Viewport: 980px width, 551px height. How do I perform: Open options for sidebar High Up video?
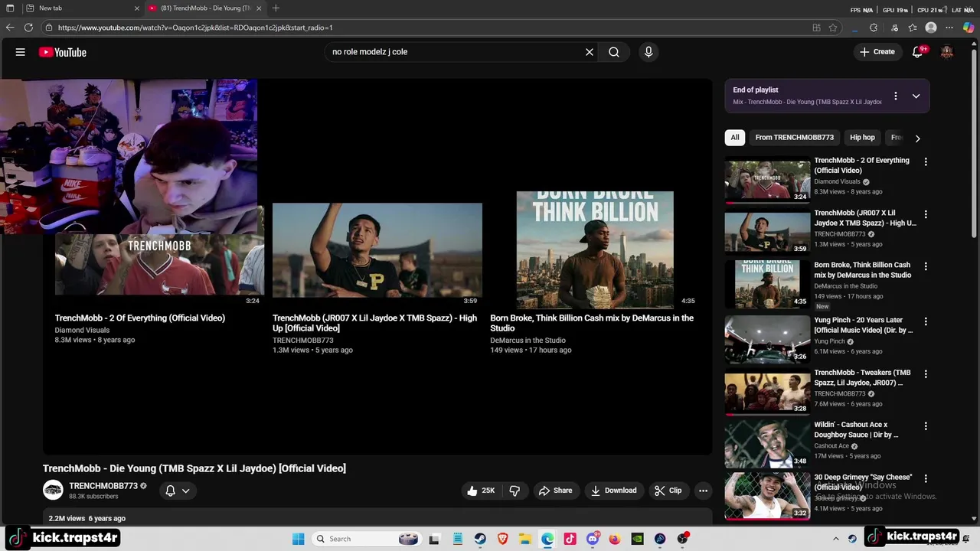pyautogui.click(x=926, y=214)
